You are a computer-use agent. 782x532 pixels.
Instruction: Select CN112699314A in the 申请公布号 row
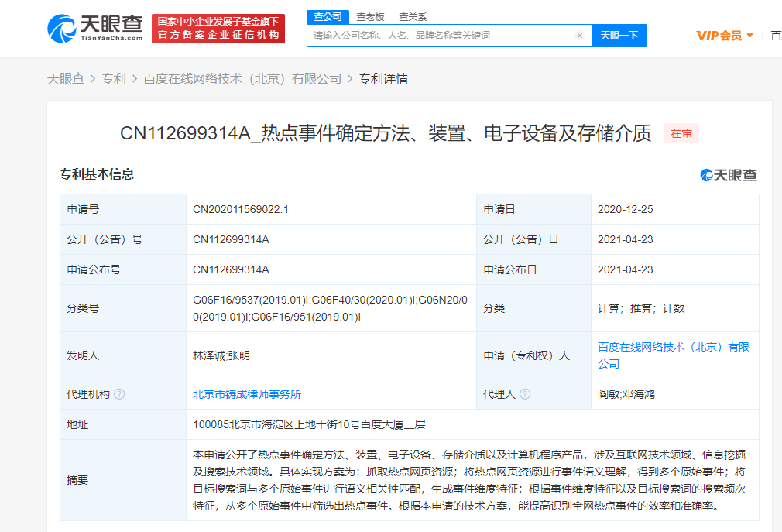[231, 269]
